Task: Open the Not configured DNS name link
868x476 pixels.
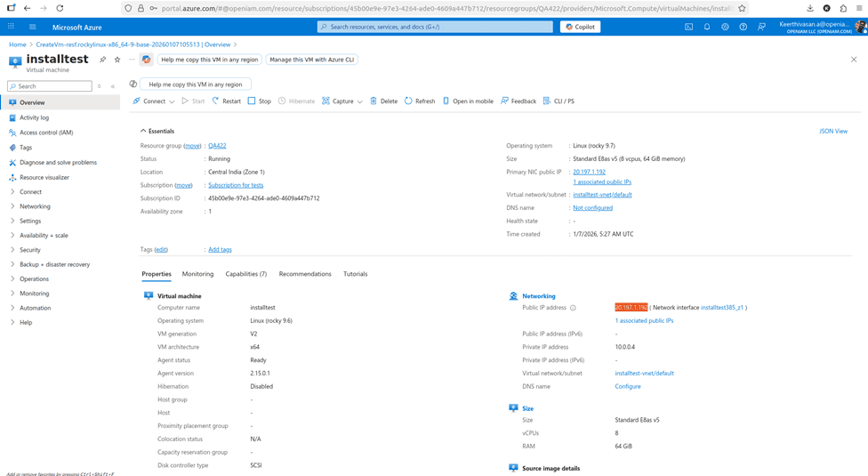Action: (x=593, y=207)
